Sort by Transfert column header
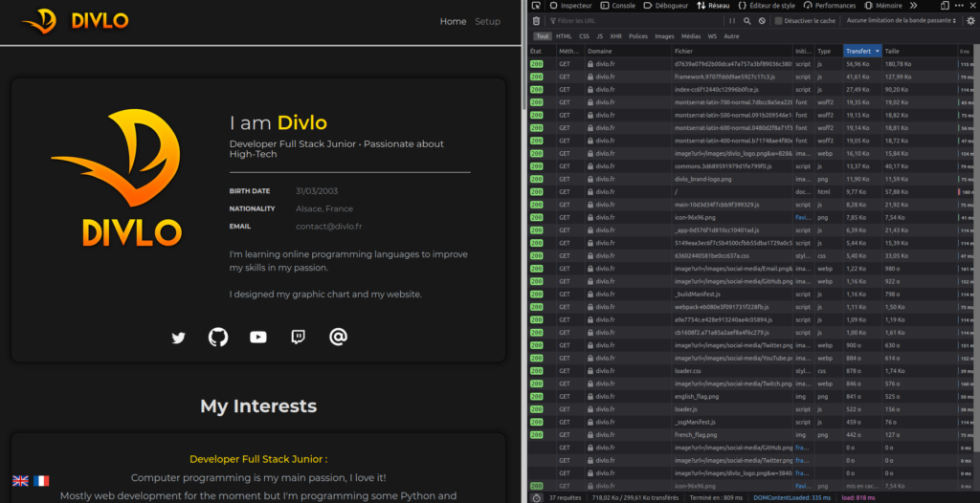 pyautogui.click(x=862, y=51)
